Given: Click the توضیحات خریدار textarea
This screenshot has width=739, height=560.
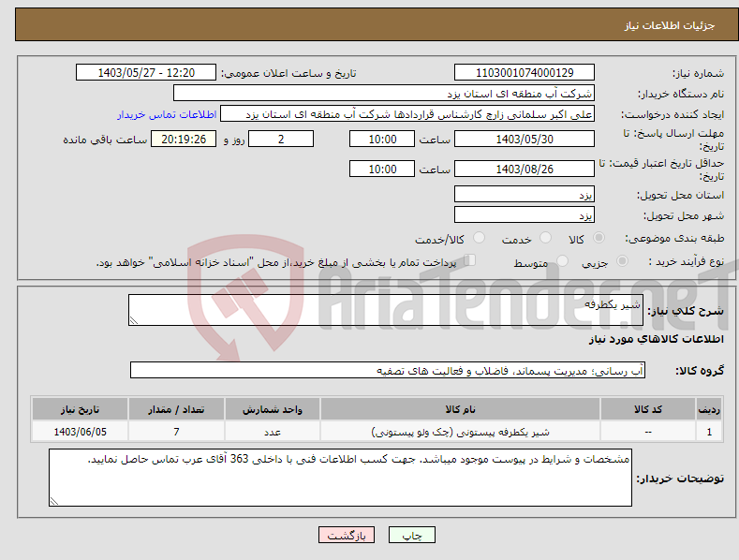Looking at the screenshot, I should [x=340, y=478].
